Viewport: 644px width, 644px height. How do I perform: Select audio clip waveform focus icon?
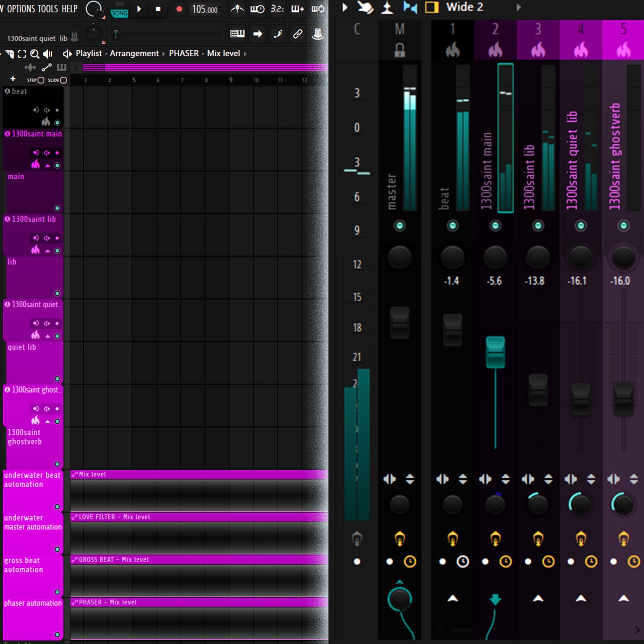click(30, 67)
